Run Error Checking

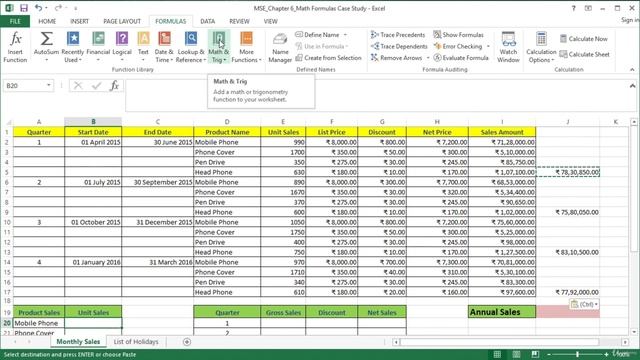[x=458, y=46]
